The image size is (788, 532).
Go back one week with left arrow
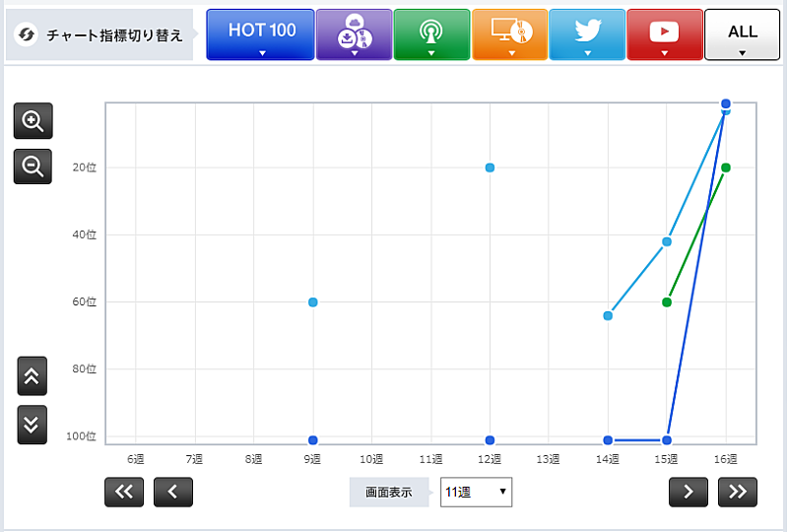[x=173, y=491]
